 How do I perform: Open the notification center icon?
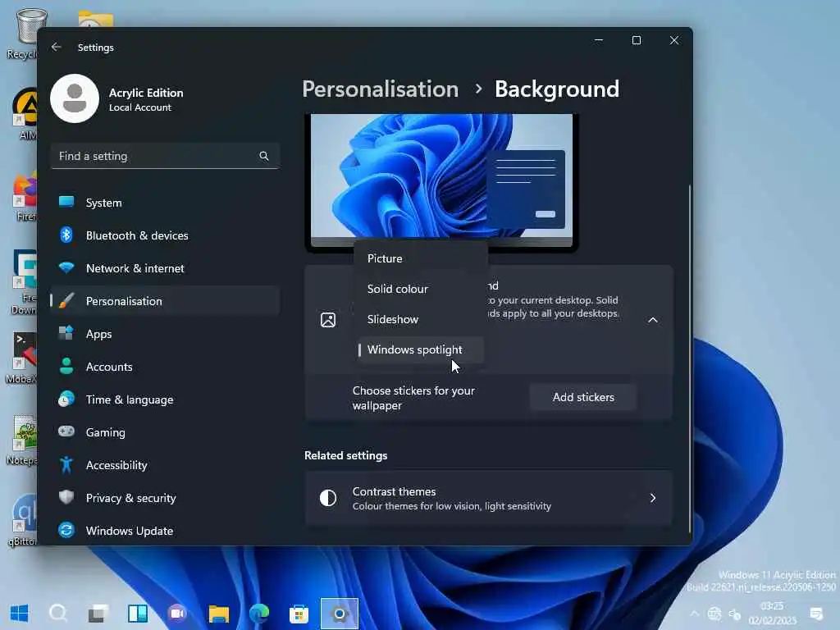816,614
